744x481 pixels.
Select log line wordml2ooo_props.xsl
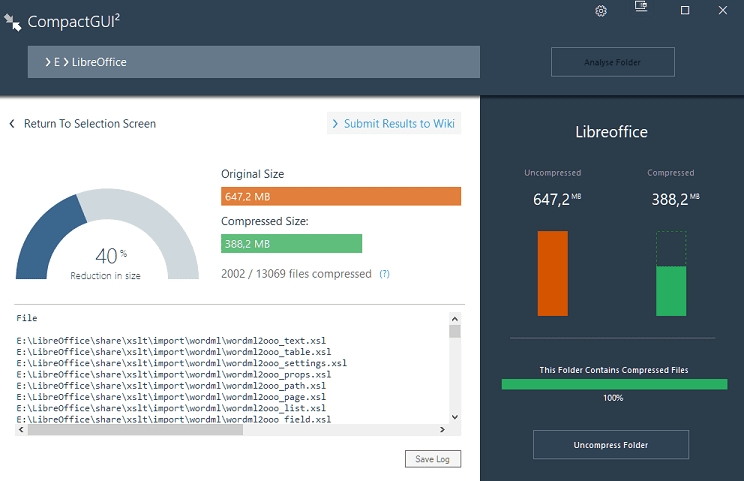[174, 375]
